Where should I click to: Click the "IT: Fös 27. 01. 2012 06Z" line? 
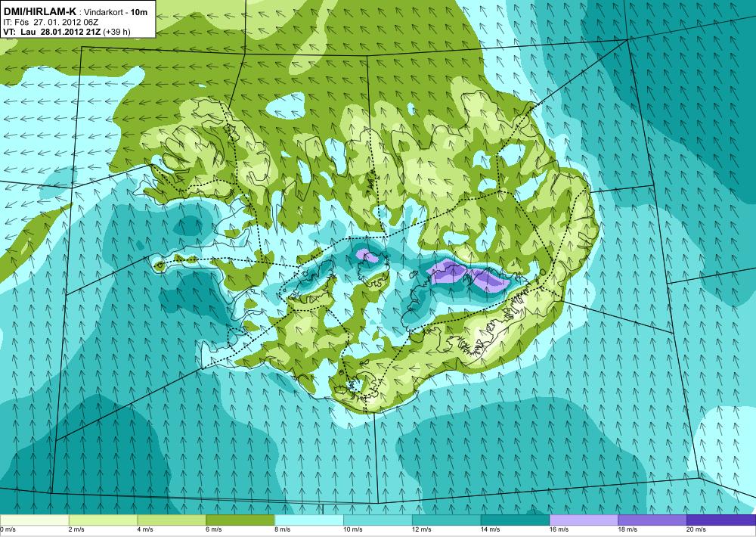(52, 22)
